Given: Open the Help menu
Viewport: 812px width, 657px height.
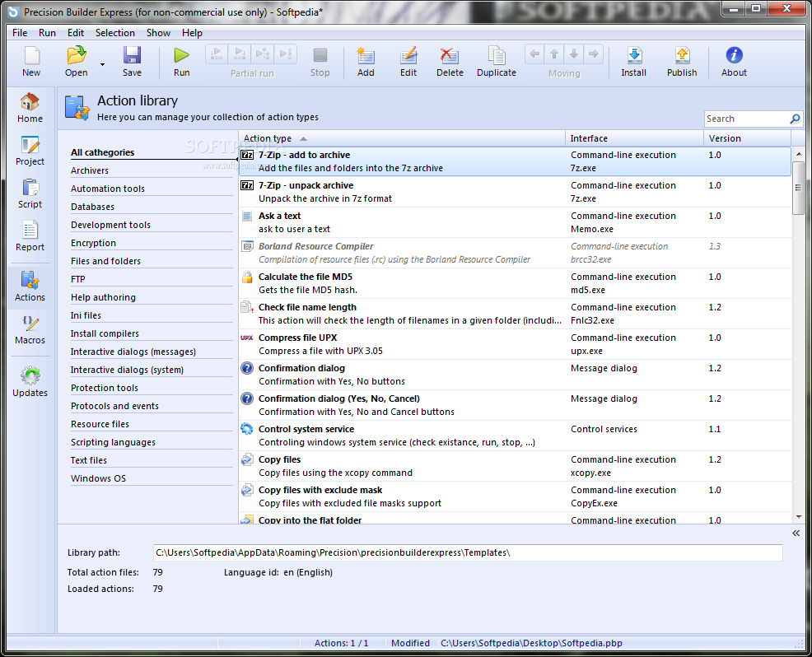Looking at the screenshot, I should click(192, 33).
